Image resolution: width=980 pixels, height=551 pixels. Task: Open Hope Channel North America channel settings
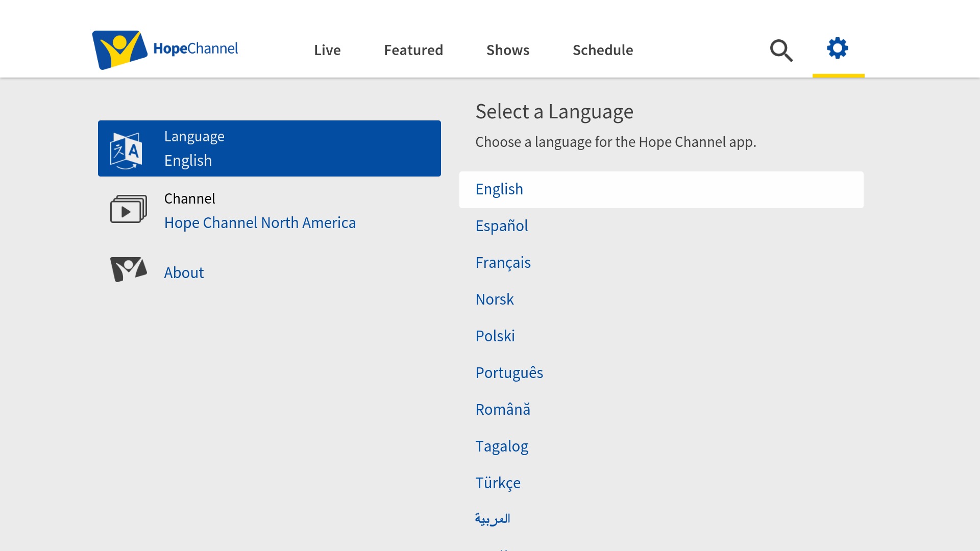(x=260, y=222)
